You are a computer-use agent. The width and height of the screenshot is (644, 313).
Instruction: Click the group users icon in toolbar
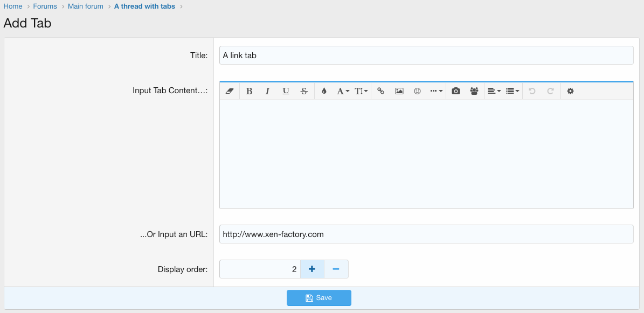coord(474,92)
